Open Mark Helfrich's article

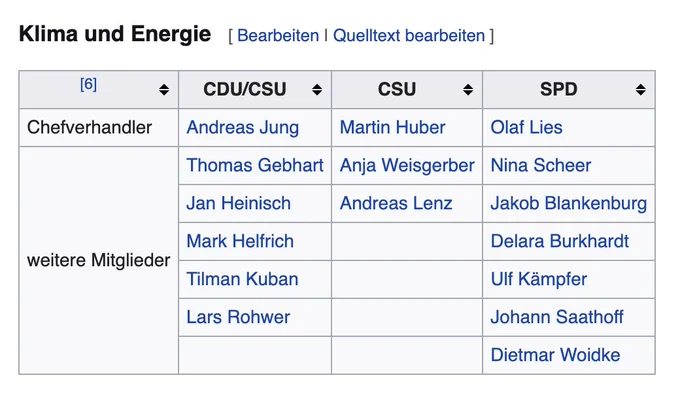click(238, 241)
